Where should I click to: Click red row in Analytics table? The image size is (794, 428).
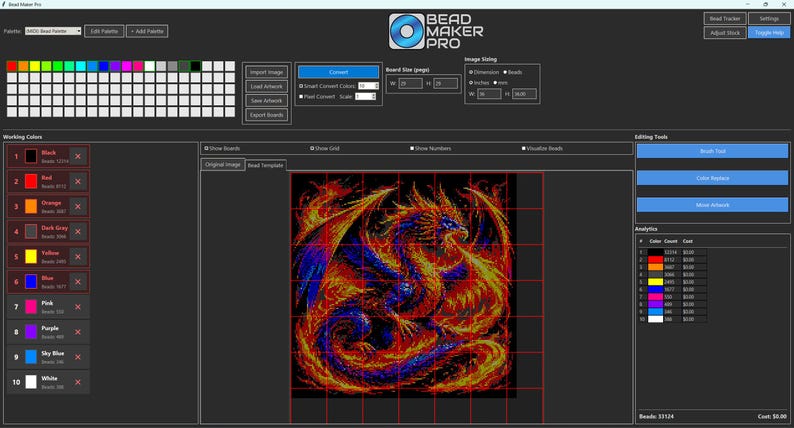pos(672,259)
